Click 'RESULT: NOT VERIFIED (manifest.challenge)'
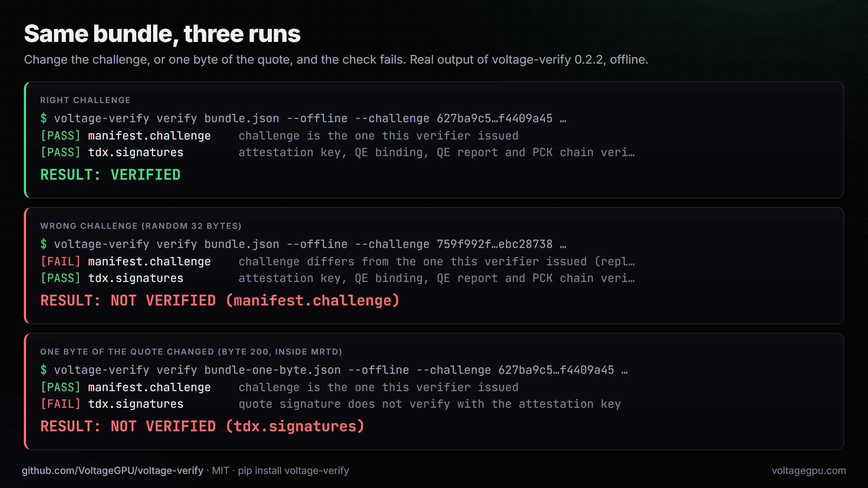Viewport: 868px width, 488px height. pos(220,300)
